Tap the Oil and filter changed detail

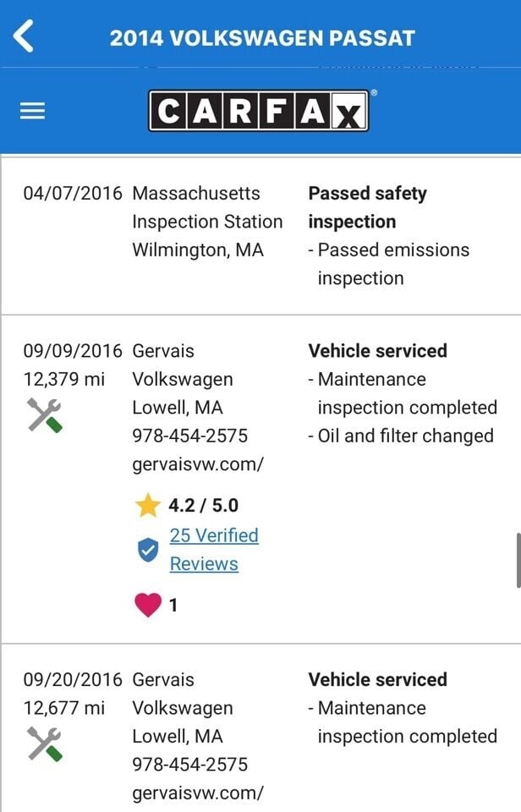[400, 436]
